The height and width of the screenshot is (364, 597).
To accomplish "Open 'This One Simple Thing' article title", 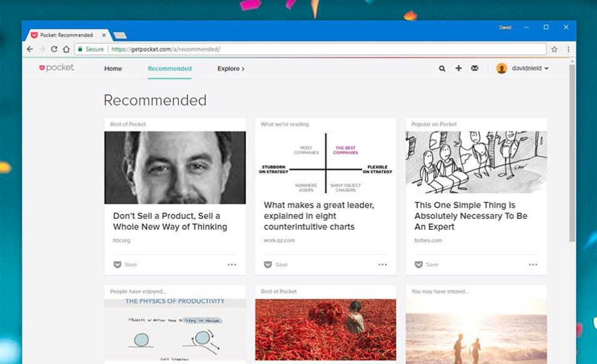I will [471, 216].
